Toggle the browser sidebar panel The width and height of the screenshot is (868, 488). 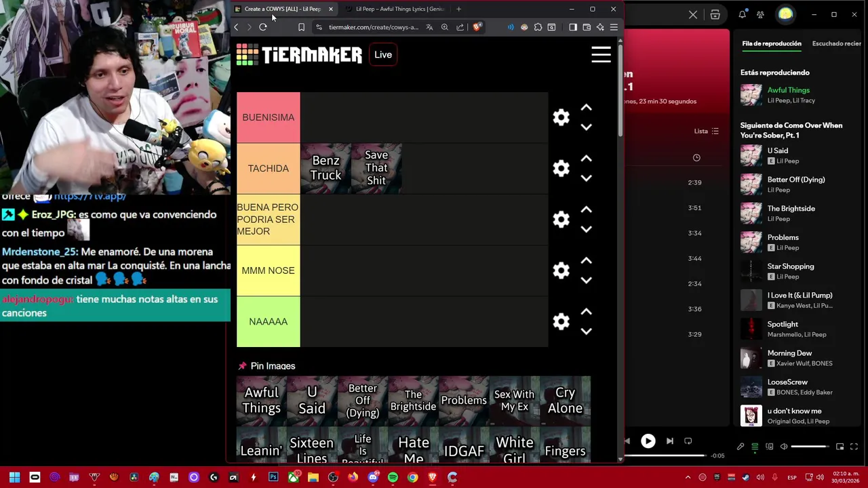(x=573, y=27)
